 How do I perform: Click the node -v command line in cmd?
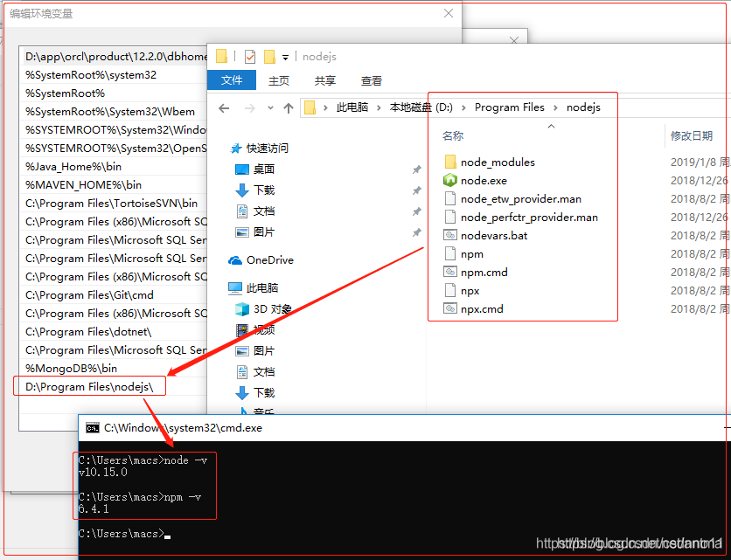click(143, 460)
